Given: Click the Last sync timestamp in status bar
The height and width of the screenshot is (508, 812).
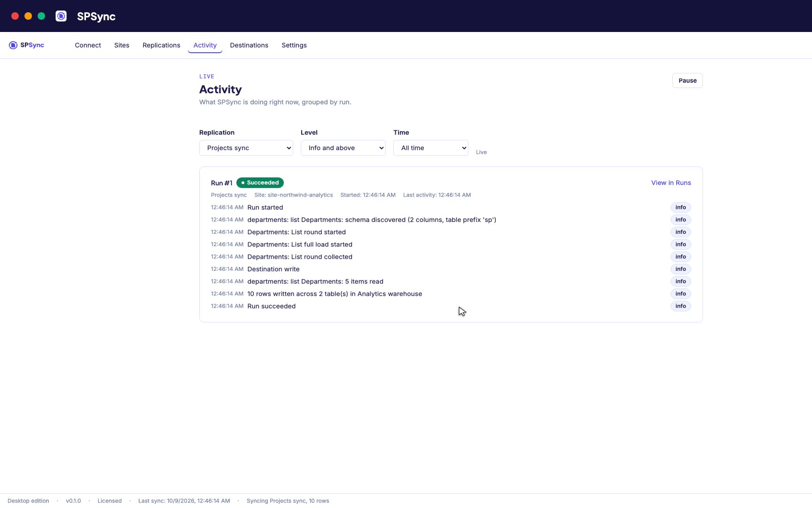Looking at the screenshot, I should pos(184,501).
